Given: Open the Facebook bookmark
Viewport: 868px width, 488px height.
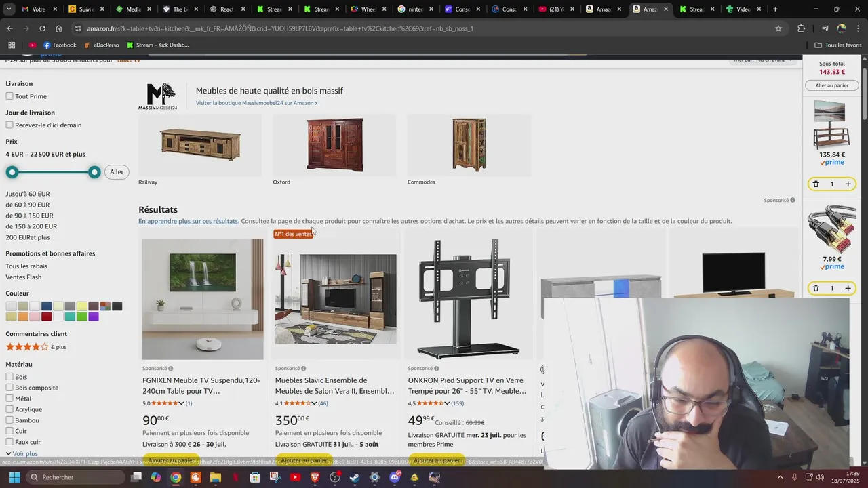Looking at the screenshot, I should point(60,45).
